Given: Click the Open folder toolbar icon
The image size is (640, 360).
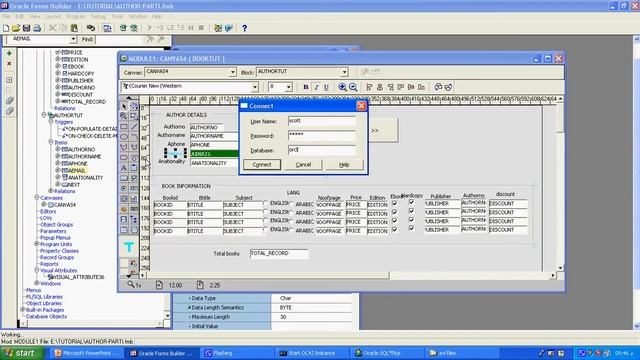Looking at the screenshot, I should [16, 28].
